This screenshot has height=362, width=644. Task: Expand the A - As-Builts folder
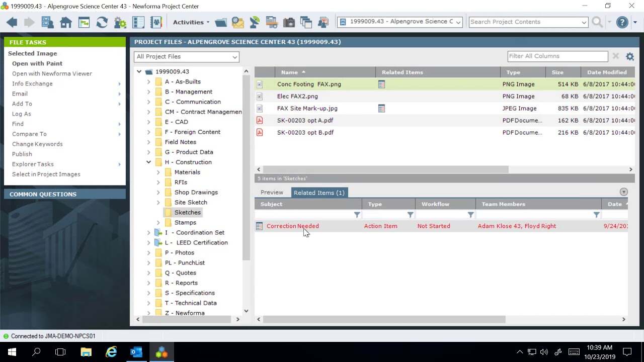click(x=148, y=81)
